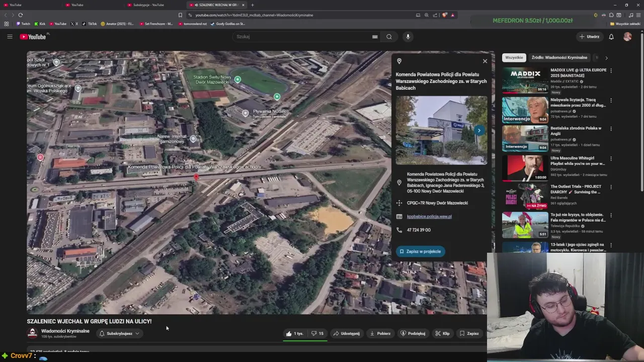
Task: Click the magnifier search button
Action: pyautogui.click(x=389, y=37)
